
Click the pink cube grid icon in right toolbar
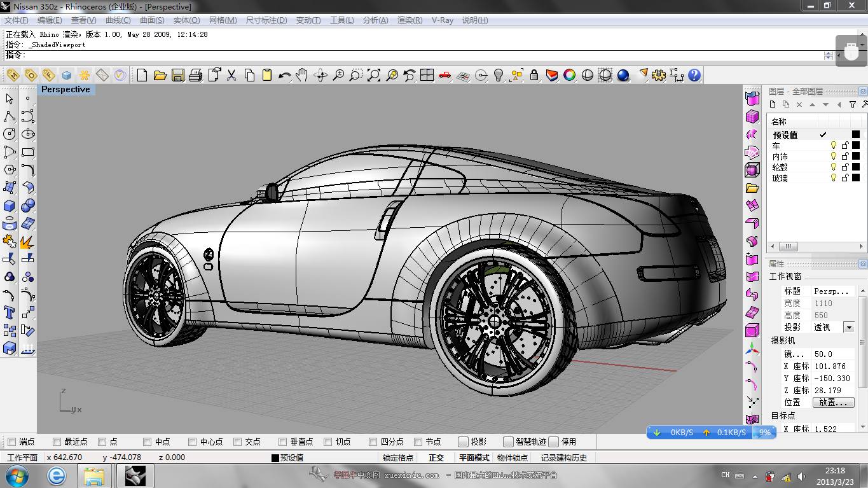point(752,116)
